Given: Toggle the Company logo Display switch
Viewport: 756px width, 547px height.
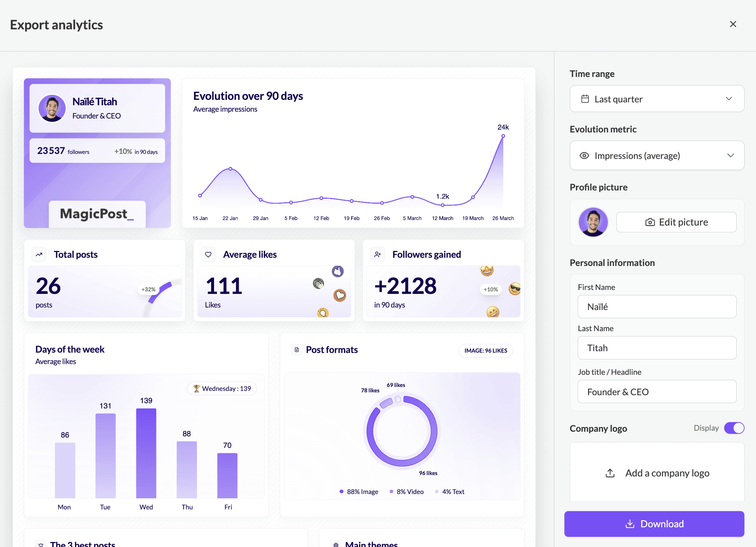Looking at the screenshot, I should 734,428.
